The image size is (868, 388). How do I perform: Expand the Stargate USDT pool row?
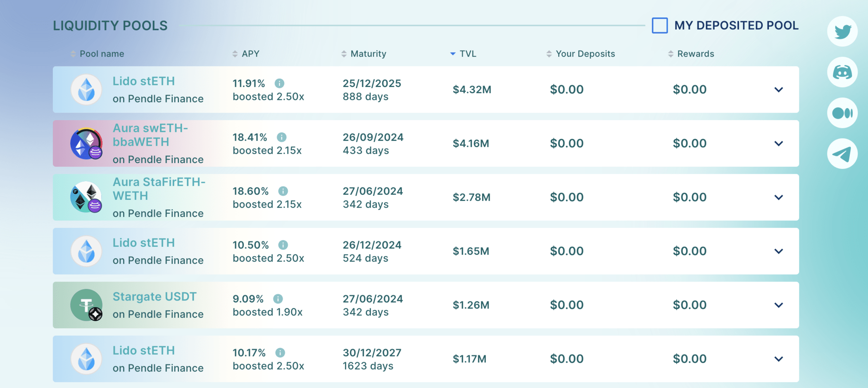(779, 305)
